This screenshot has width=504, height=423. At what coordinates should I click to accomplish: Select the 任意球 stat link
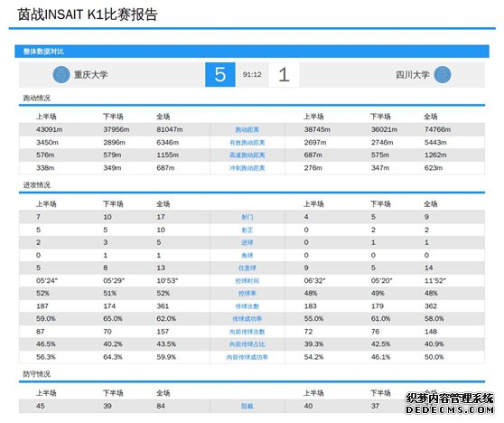click(247, 268)
